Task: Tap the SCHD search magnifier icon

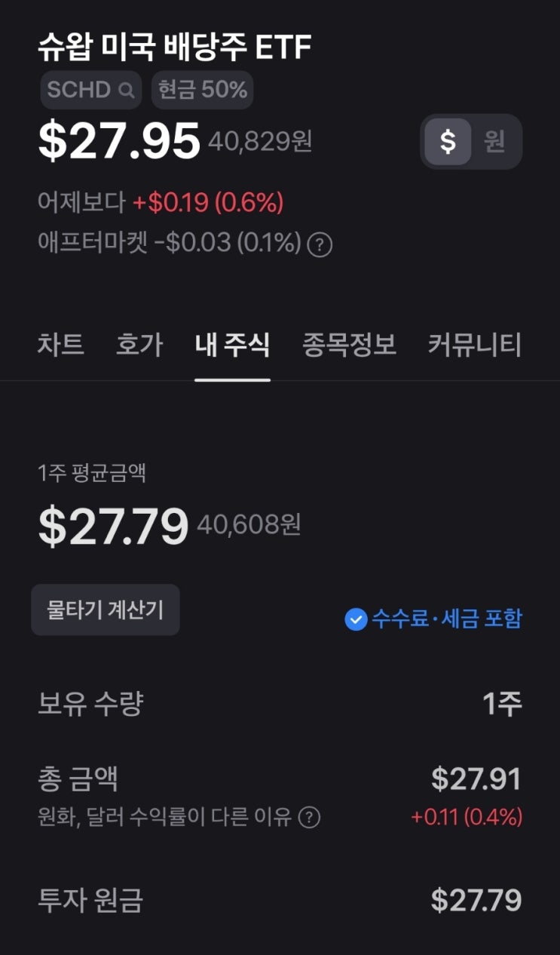Action: coord(127,91)
